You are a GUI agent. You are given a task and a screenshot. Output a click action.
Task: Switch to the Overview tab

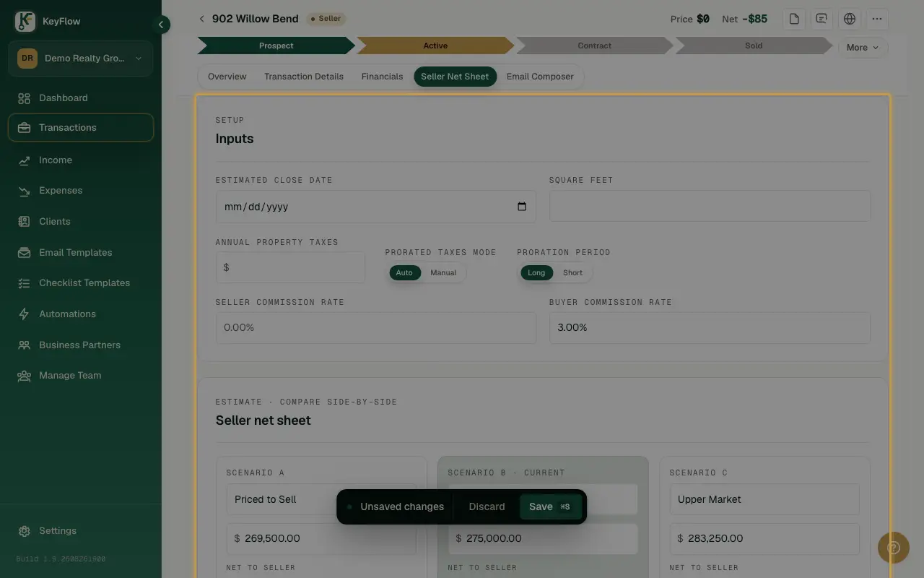tap(227, 77)
